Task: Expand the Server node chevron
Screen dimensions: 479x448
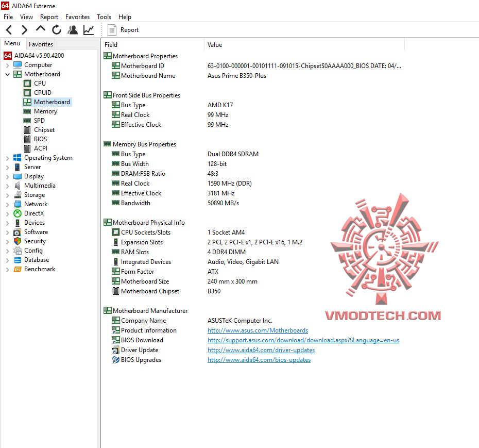Action: coord(8,167)
